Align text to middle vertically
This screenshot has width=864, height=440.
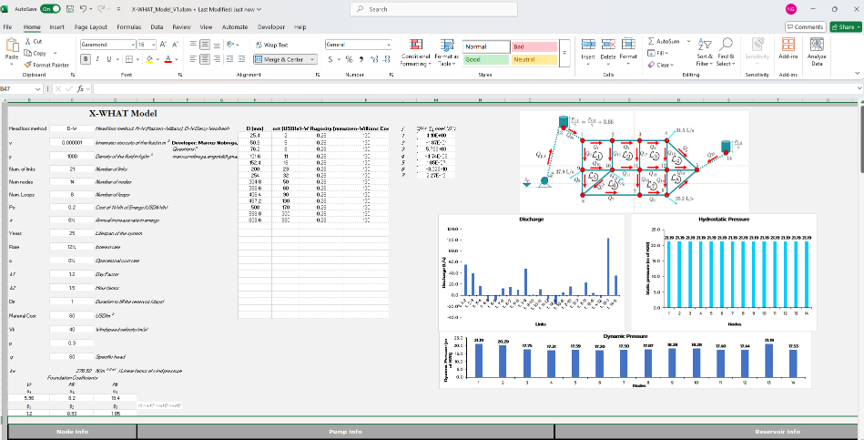(204, 45)
